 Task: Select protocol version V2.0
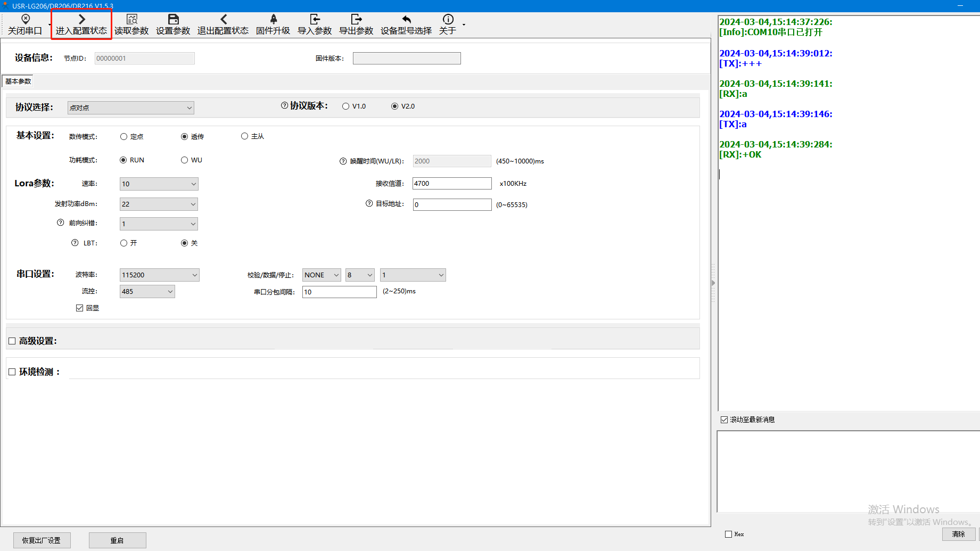click(394, 106)
